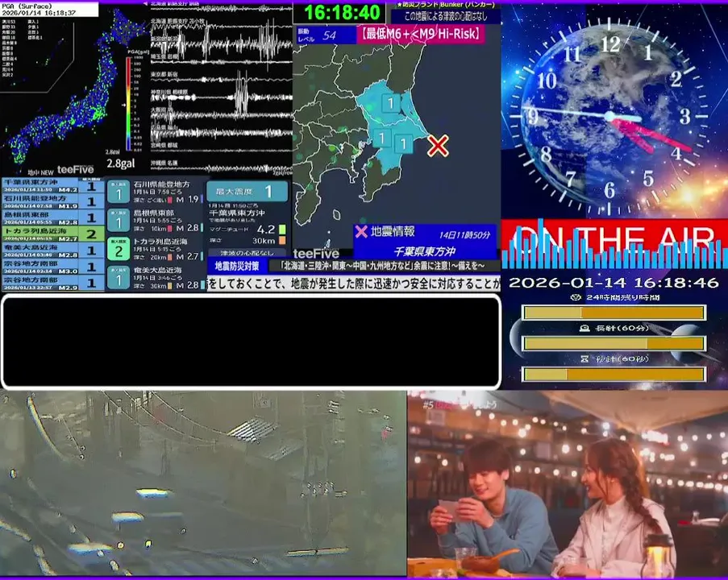
Task: Select the 石川県能登地方 M1.9 row in the quake list
Action: [52, 201]
